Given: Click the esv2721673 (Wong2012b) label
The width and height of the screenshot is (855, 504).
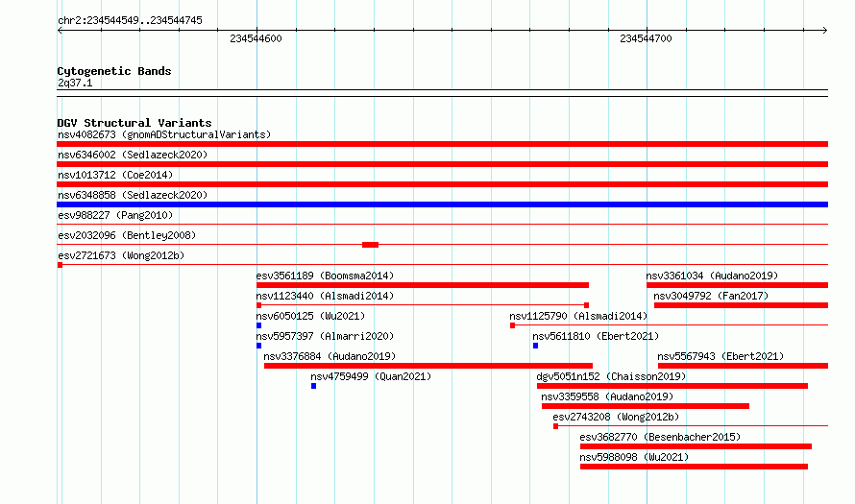Looking at the screenshot, I should tap(121, 255).
